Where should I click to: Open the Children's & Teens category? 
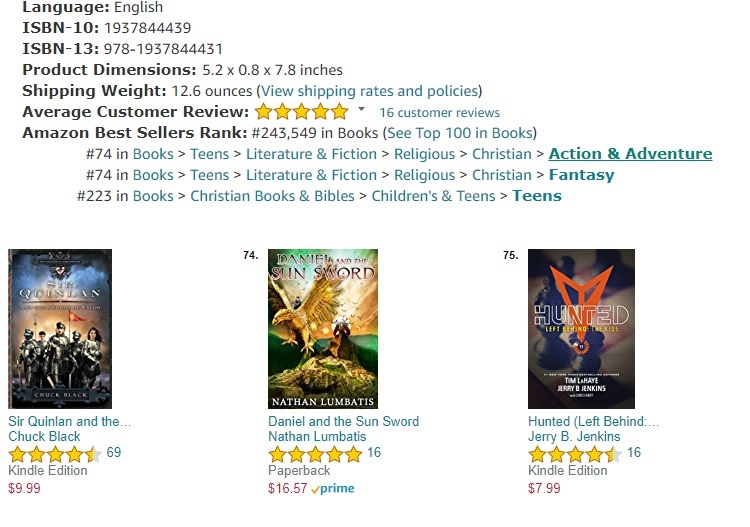click(433, 196)
